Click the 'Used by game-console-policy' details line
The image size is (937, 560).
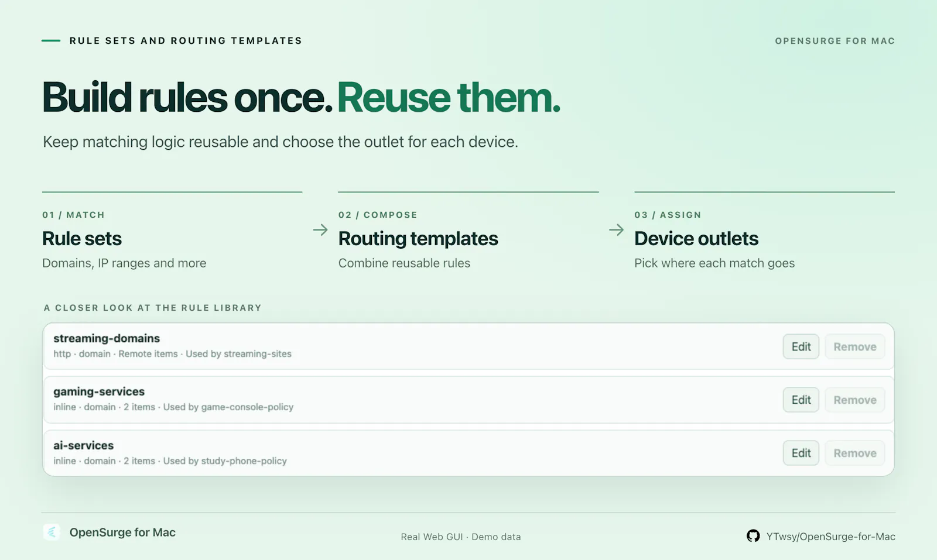coord(173,407)
